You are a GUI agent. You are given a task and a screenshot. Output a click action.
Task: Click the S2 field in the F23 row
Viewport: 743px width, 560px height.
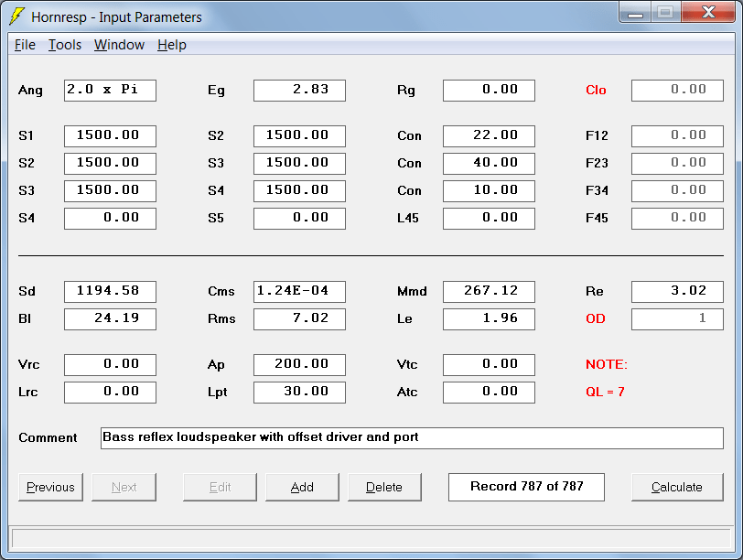110,164
